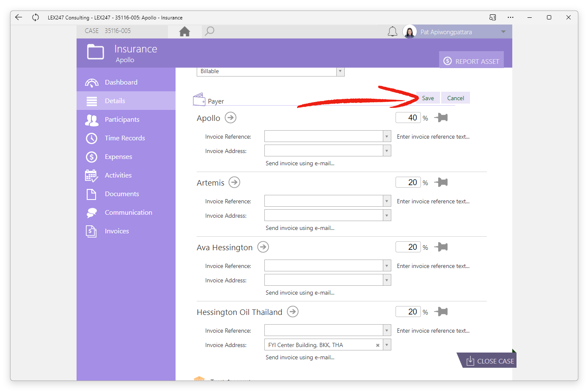The image size is (588, 391).
Task: Refresh the page with reload icon
Action: [x=36, y=17]
